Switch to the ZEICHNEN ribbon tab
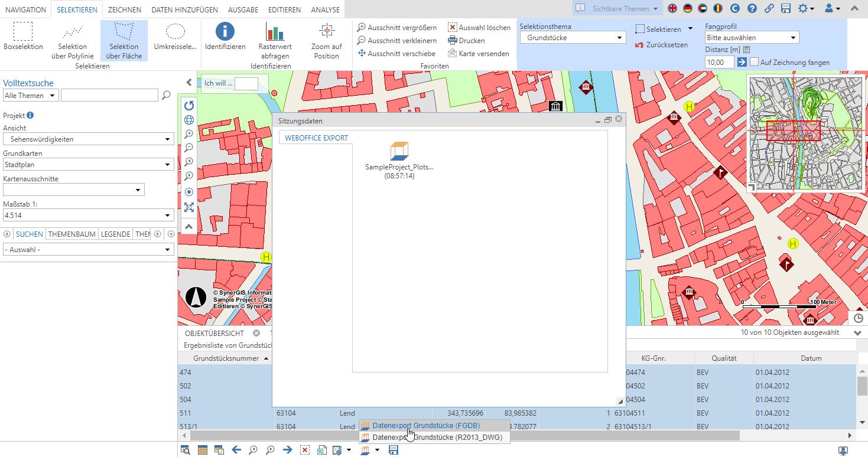The height and width of the screenshot is (457, 868). (125, 9)
